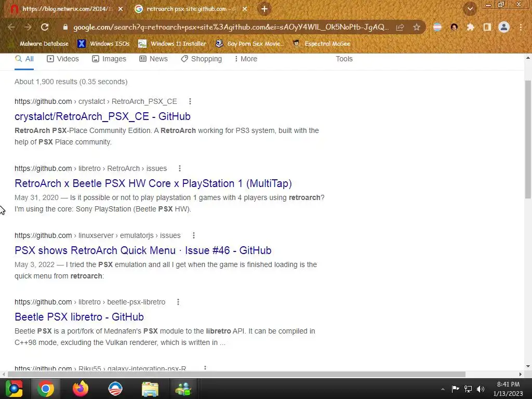Go back to previous page
The height and width of the screenshot is (399, 532).
click(11, 27)
